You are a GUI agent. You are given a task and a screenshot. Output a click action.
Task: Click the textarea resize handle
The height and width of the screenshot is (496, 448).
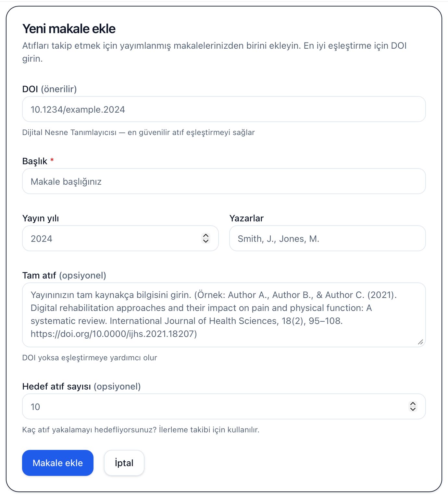421,341
